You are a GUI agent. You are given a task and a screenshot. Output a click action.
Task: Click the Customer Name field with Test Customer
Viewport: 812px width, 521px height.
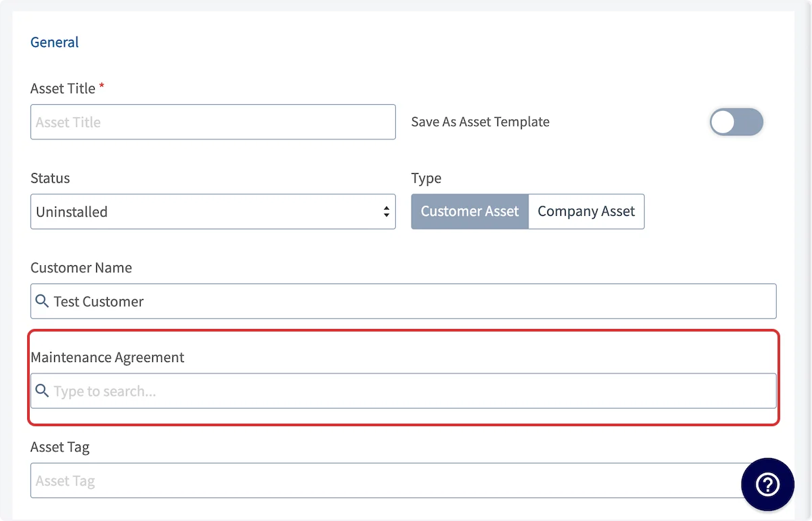(403, 301)
